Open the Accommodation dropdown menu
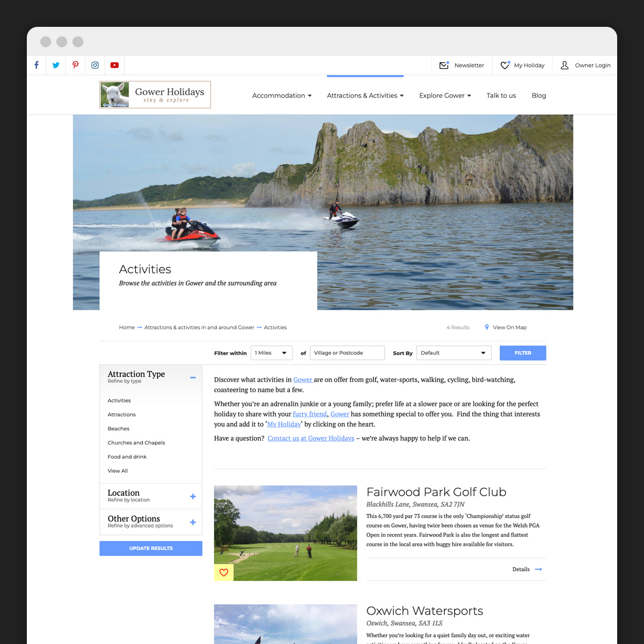This screenshot has height=644, width=644. tap(282, 96)
